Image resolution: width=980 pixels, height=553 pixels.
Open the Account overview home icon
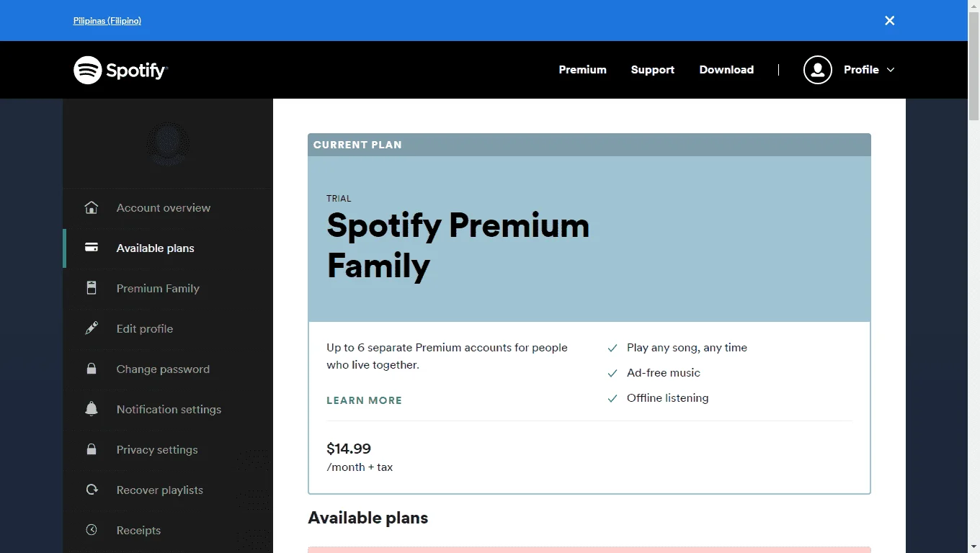[92, 208]
